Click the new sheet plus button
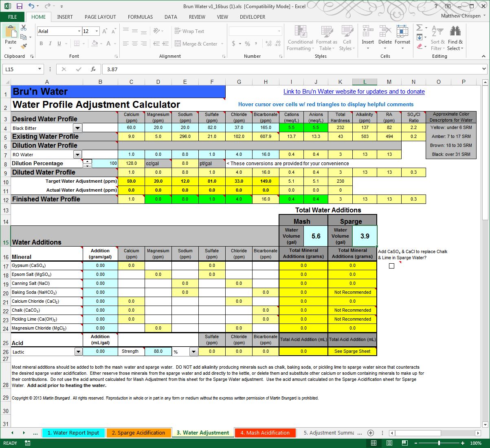 (x=371, y=433)
